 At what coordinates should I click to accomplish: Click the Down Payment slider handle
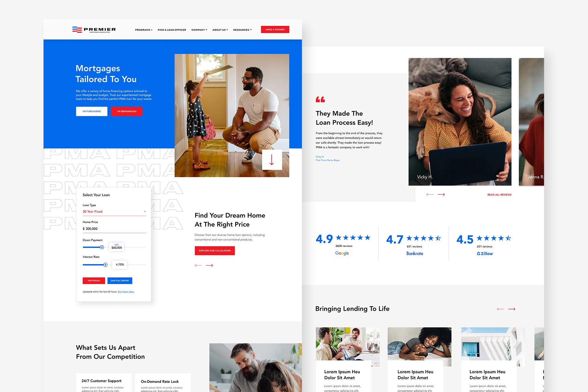[102, 247]
